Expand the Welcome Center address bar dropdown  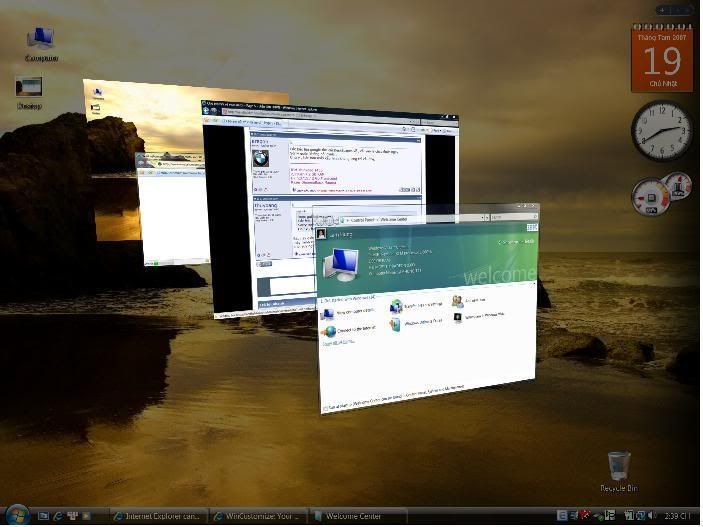pos(489,219)
